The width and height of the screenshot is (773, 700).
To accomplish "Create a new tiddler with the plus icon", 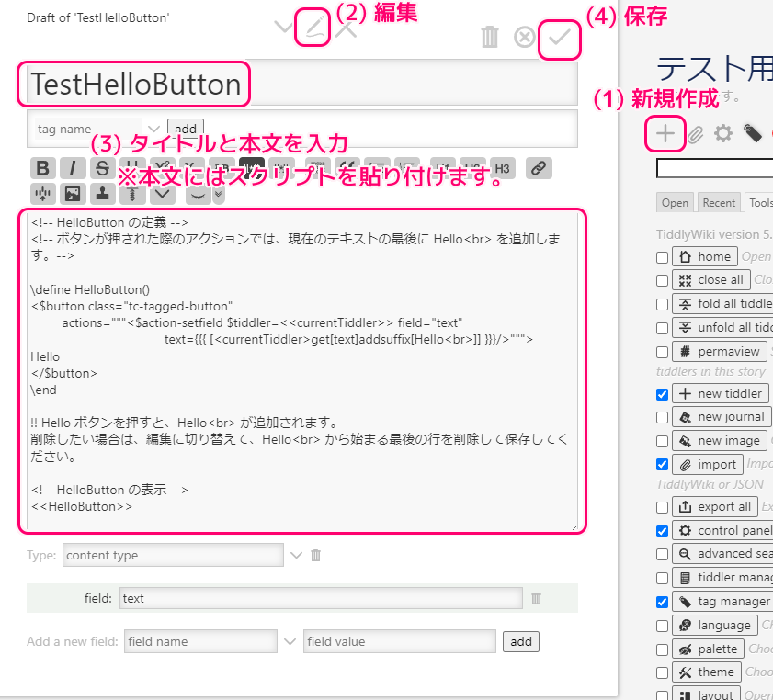I will coord(665,134).
